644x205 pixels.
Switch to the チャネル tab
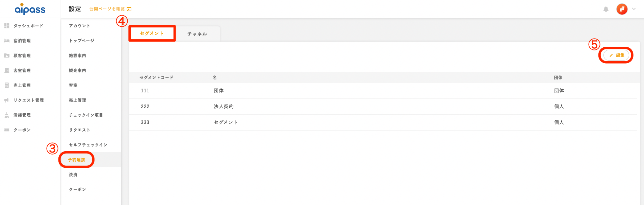tap(197, 34)
